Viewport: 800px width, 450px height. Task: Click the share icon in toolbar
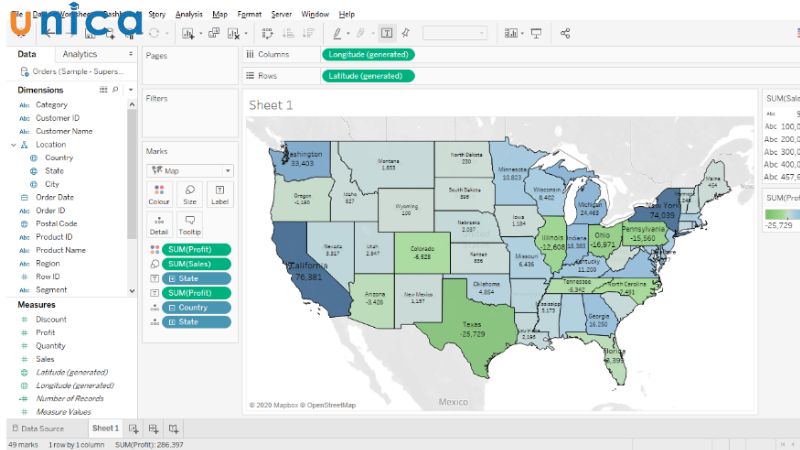tap(566, 33)
